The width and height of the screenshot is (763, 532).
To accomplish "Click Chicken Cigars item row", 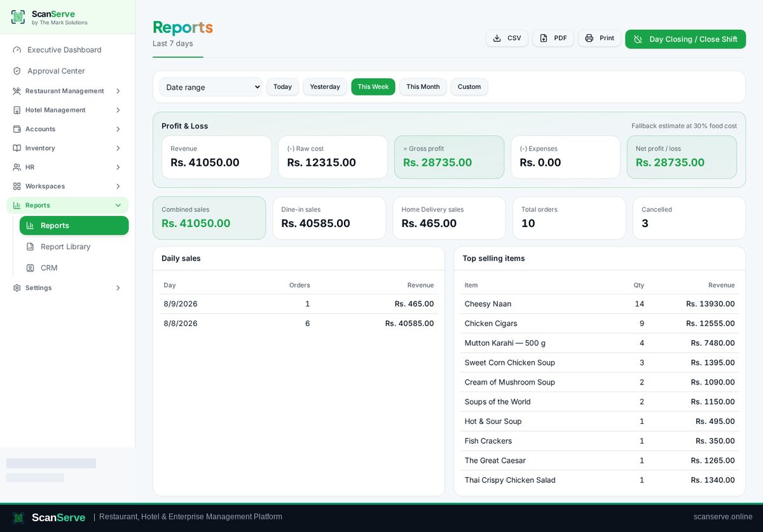I will (x=600, y=324).
